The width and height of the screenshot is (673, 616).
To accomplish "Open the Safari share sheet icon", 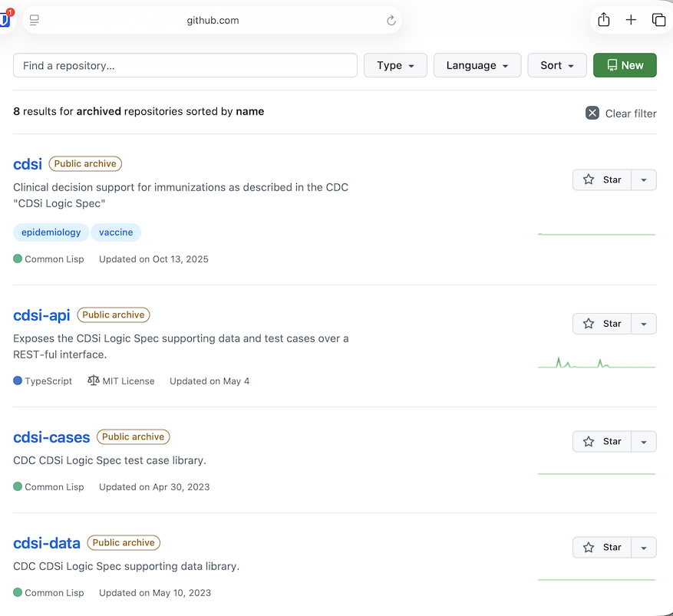I will 603,20.
